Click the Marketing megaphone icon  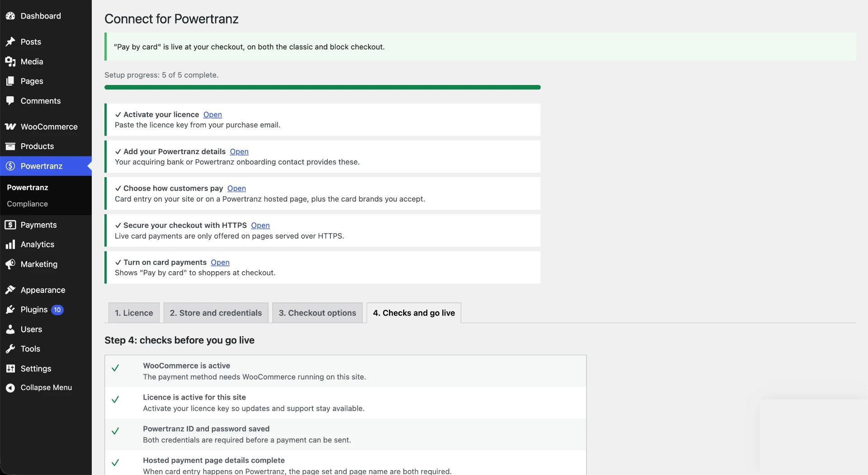point(10,264)
